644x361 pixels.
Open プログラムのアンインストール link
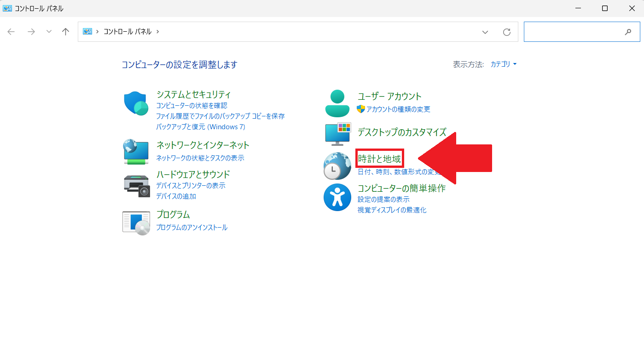[x=191, y=228]
